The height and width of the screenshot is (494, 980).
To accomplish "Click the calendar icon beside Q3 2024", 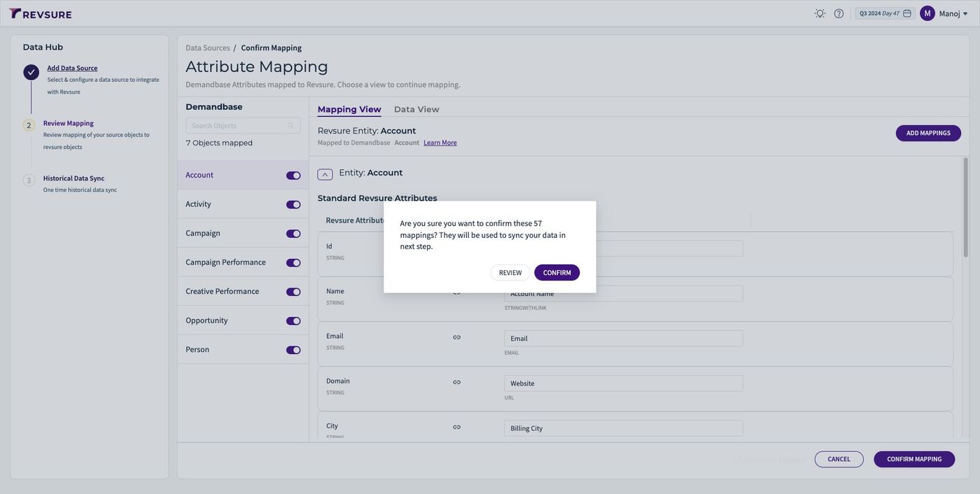I will 907,13.
